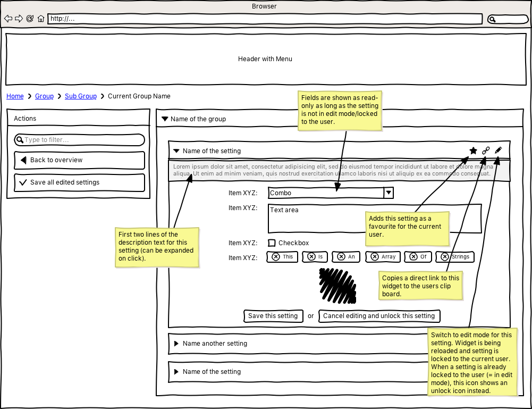Screen dimensions: 532x409
Task: Go to the browser home icon
Action: [41, 19]
